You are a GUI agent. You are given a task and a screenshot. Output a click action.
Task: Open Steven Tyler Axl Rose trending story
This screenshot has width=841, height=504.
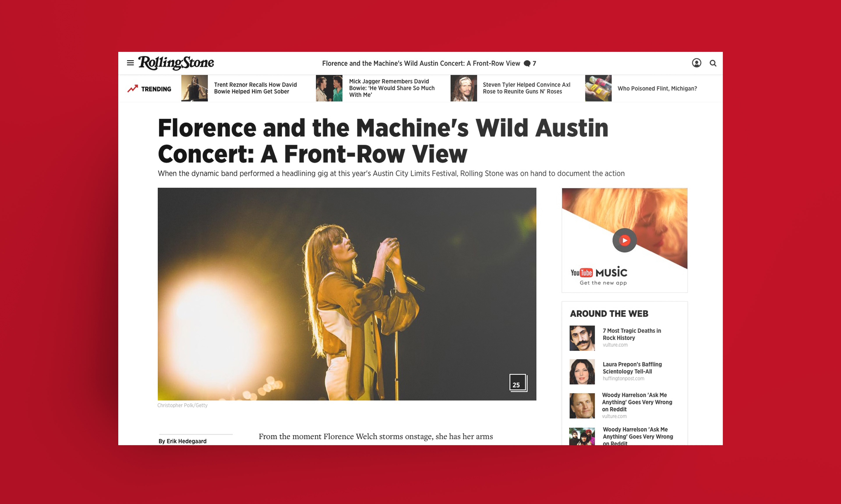(526, 88)
